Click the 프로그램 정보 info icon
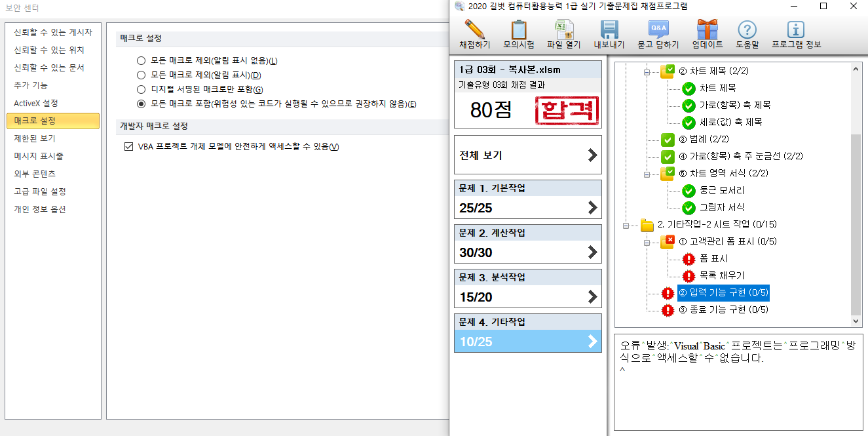 pyautogui.click(x=795, y=30)
